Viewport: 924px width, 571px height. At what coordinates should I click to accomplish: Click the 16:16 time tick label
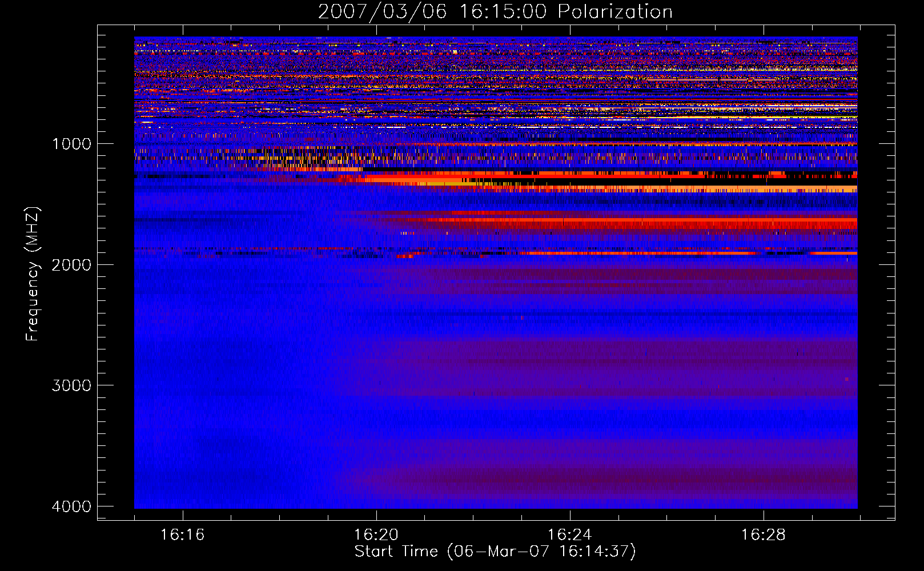[182, 535]
